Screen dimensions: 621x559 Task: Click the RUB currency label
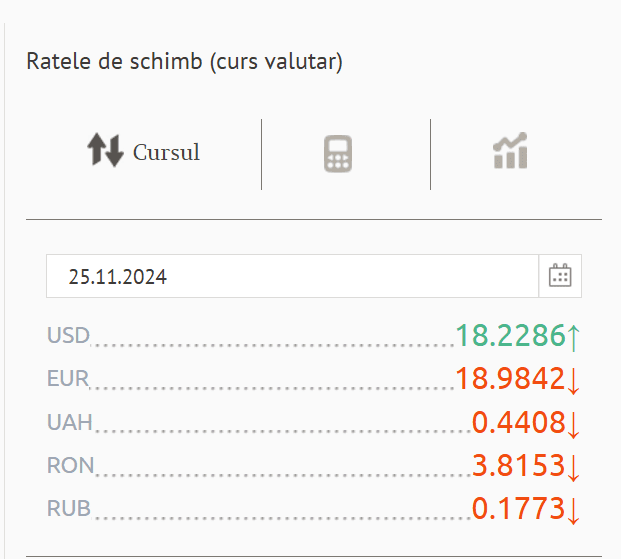coord(69,508)
